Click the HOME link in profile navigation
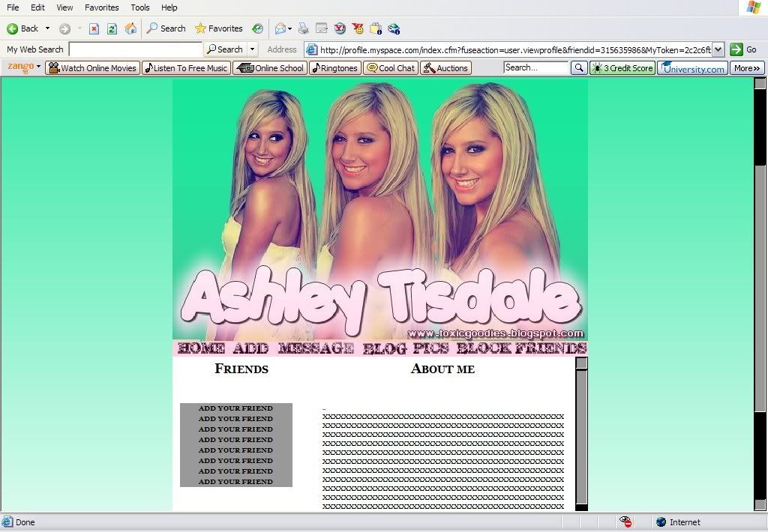The width and height of the screenshot is (768, 532). pos(201,348)
